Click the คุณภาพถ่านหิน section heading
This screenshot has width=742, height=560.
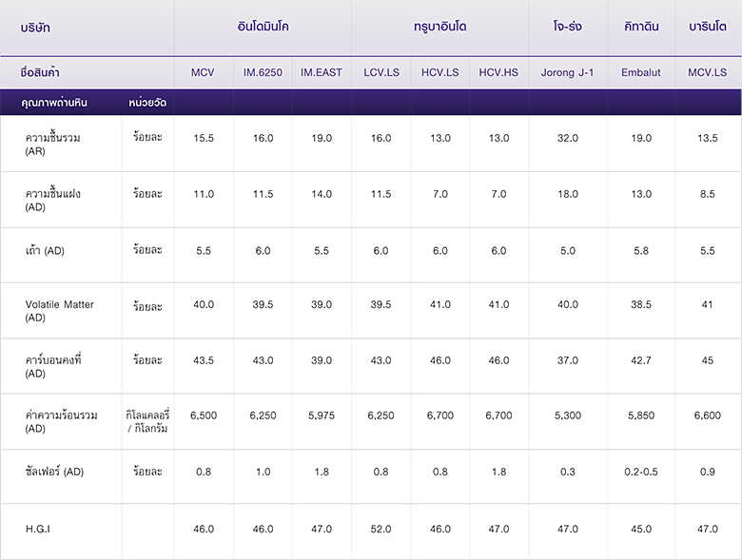pos(54,103)
